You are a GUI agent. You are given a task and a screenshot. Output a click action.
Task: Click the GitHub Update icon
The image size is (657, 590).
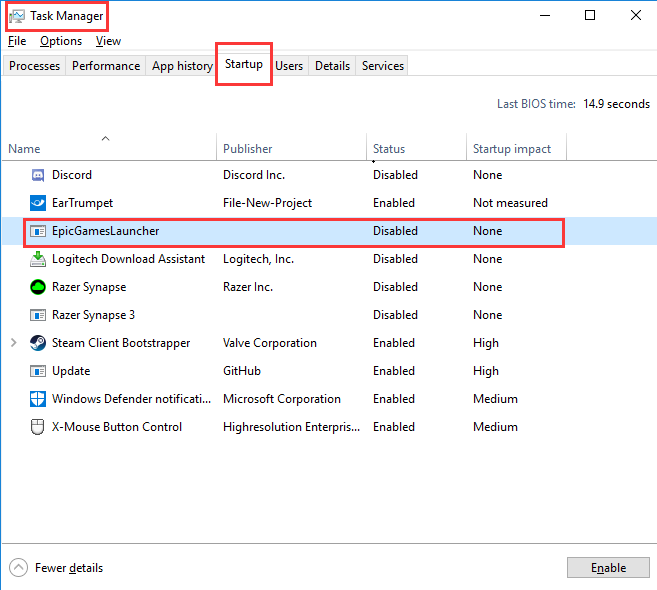click(38, 371)
